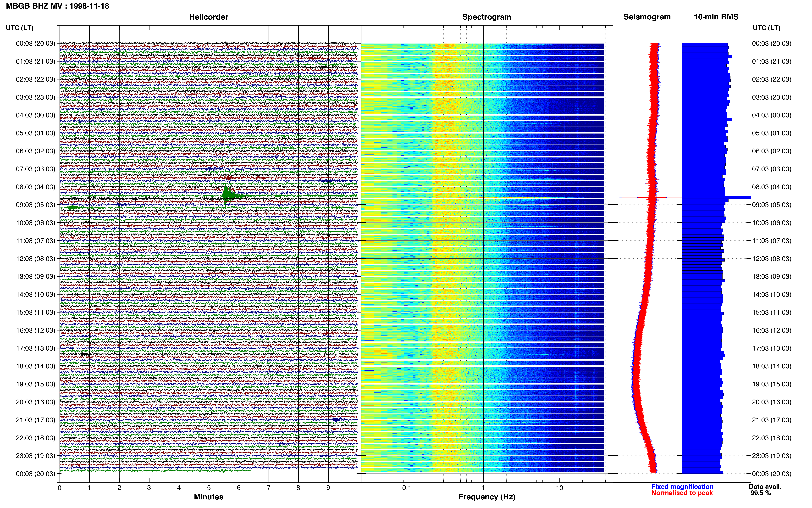
Task: Click the Frequency (Hz) axis label
Action: pyautogui.click(x=487, y=497)
